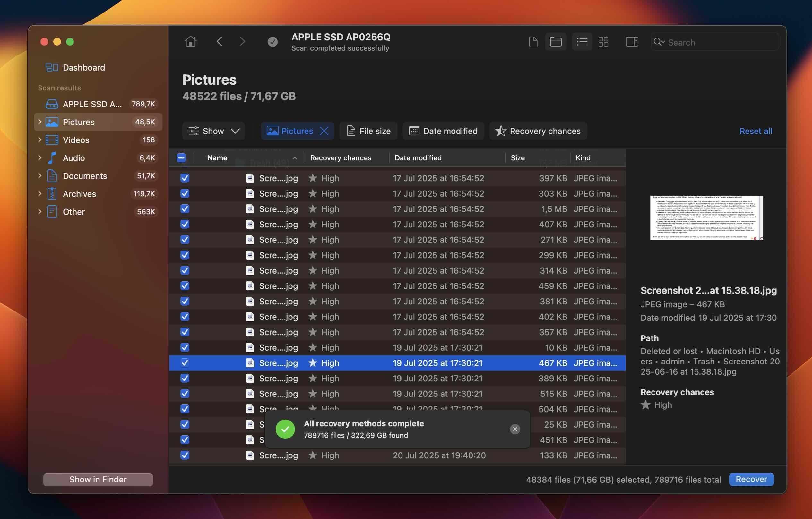Click the Recover button
The height and width of the screenshot is (519, 812).
click(751, 479)
